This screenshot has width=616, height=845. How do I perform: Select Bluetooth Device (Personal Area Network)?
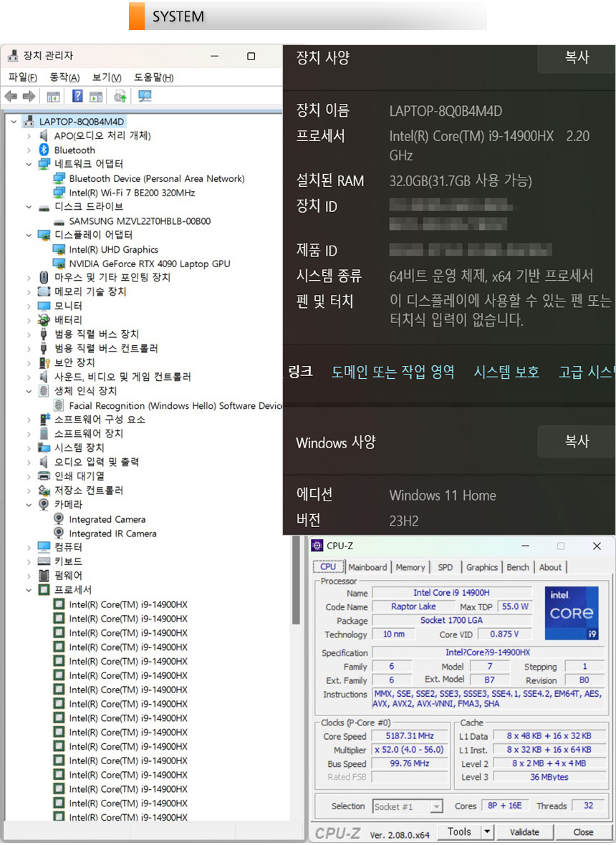pos(156,178)
